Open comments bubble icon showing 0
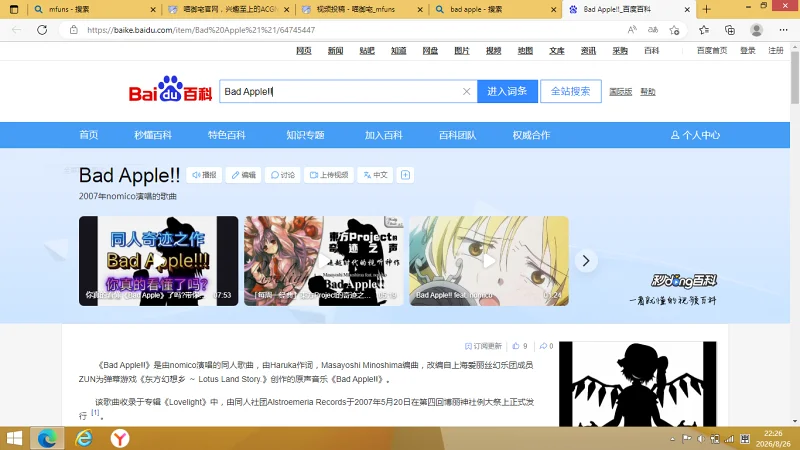The image size is (800, 450). (x=543, y=346)
